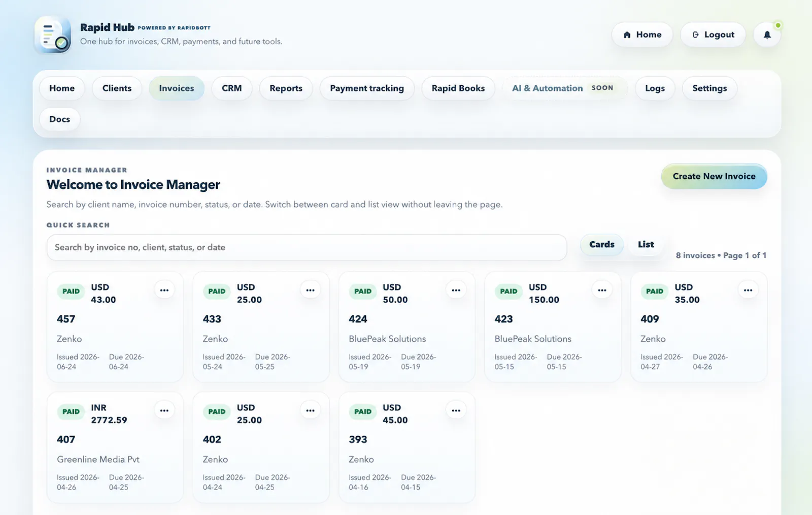
Task: Click the Rapid Hub logo icon
Action: click(x=53, y=35)
